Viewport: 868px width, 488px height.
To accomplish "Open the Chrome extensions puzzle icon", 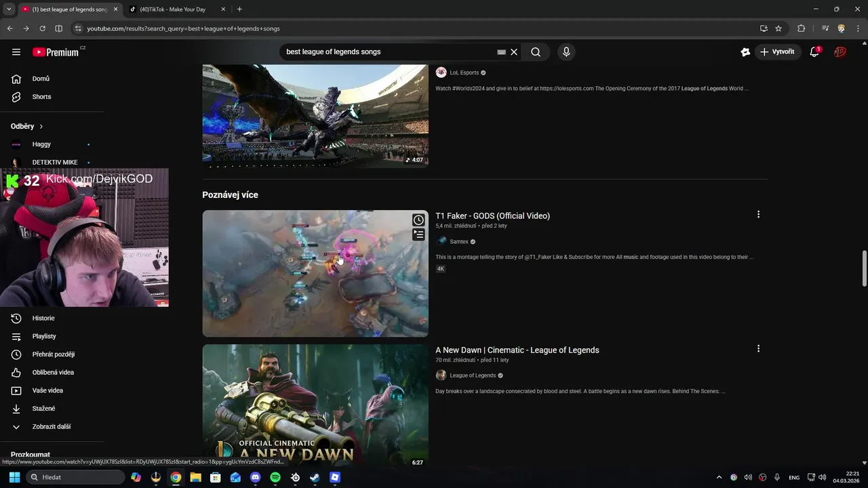I will coord(801,28).
